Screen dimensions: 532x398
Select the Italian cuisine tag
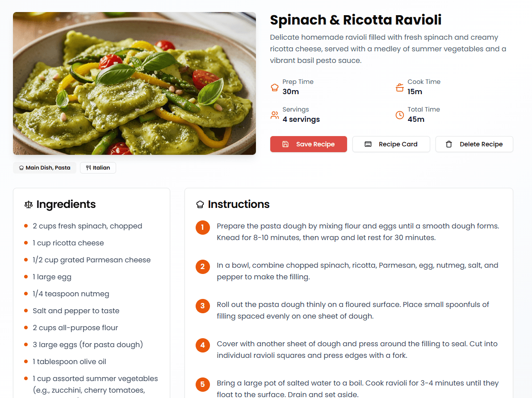(x=98, y=167)
